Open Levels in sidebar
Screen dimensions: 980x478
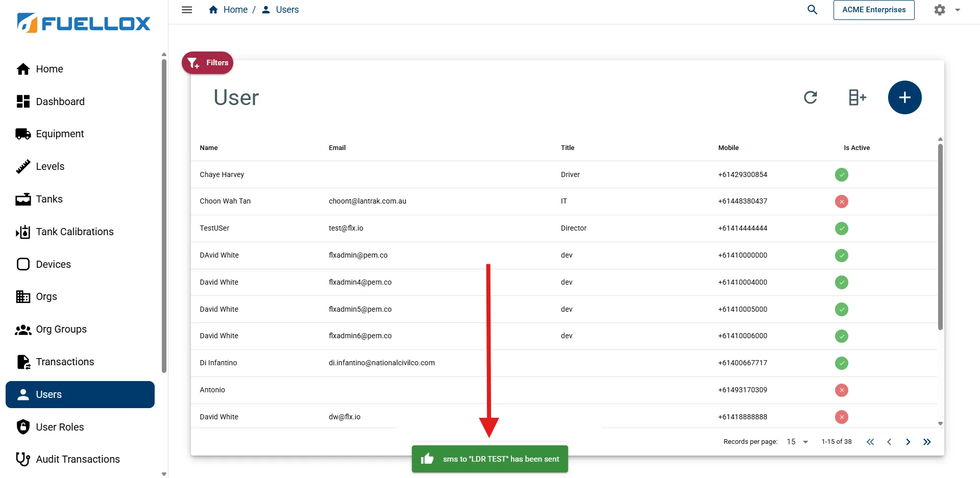tap(80, 166)
